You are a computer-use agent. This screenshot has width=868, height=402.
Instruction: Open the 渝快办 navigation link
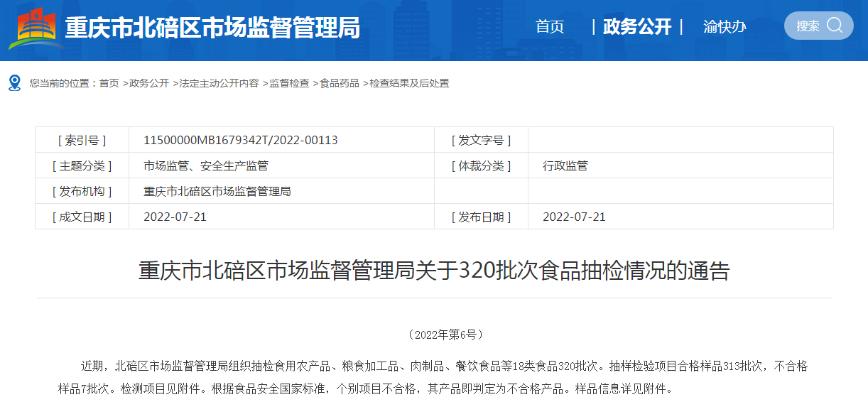pos(725,27)
